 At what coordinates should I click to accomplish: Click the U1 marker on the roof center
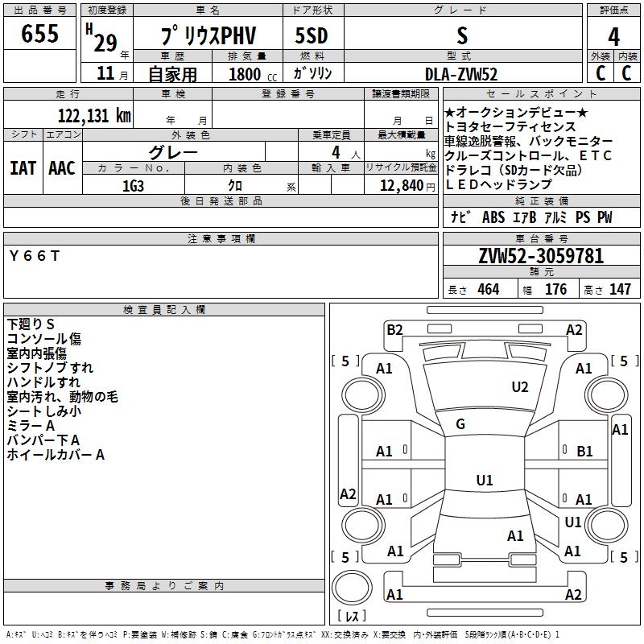484,481
